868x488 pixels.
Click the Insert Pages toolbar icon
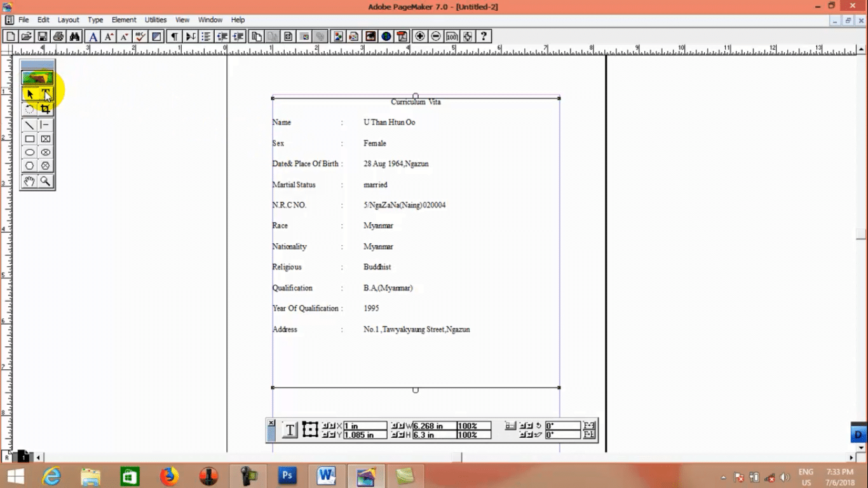[x=257, y=36]
